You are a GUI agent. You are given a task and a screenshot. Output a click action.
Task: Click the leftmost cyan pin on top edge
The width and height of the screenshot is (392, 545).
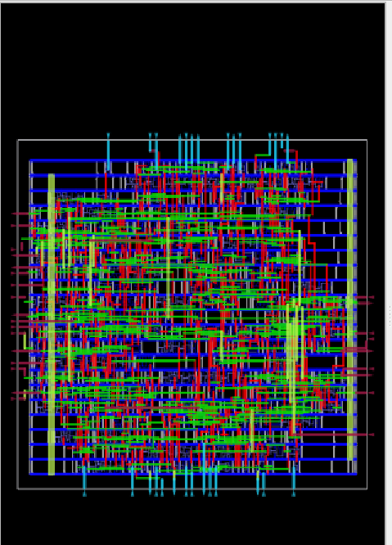click(x=108, y=151)
